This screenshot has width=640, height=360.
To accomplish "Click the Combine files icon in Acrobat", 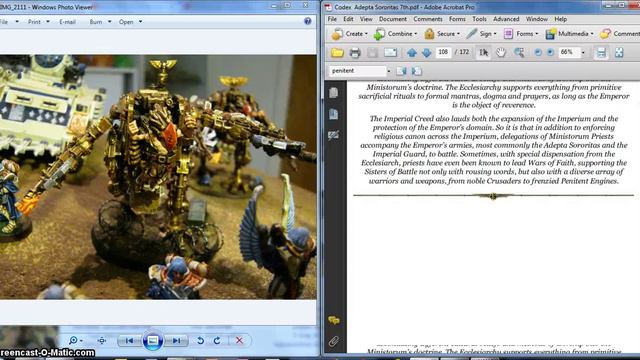I will [x=379, y=34].
